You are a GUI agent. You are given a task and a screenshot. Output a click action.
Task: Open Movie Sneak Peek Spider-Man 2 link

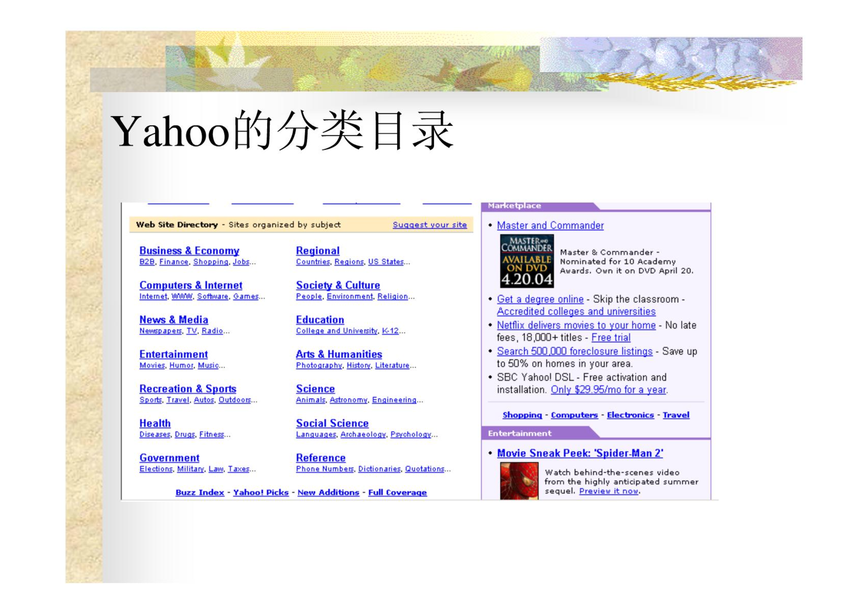coord(580,453)
